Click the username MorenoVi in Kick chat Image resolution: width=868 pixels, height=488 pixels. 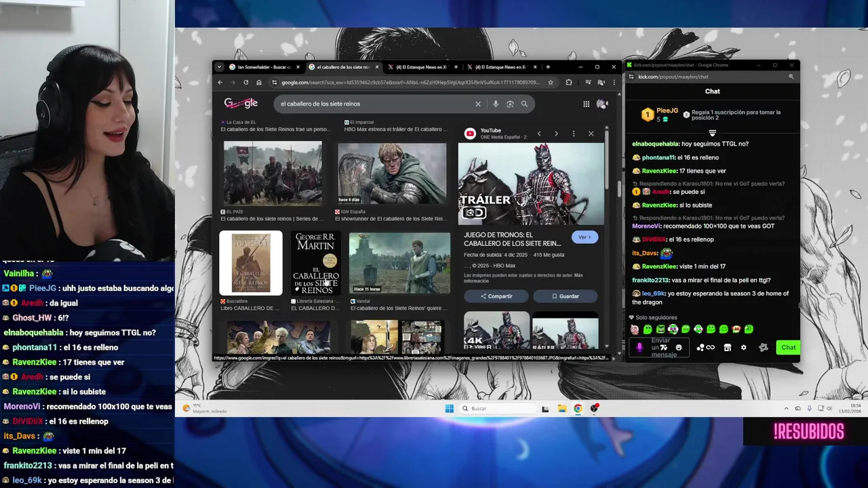pyautogui.click(x=646, y=226)
